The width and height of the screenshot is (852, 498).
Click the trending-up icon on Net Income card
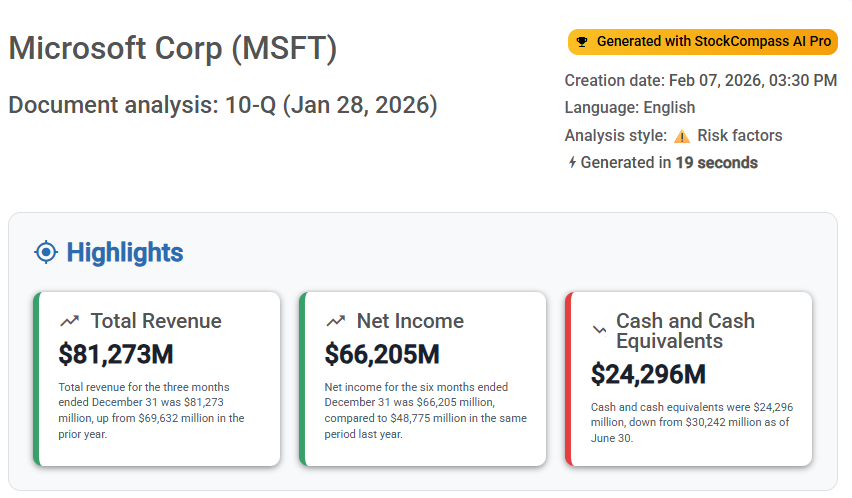pyautogui.click(x=335, y=321)
